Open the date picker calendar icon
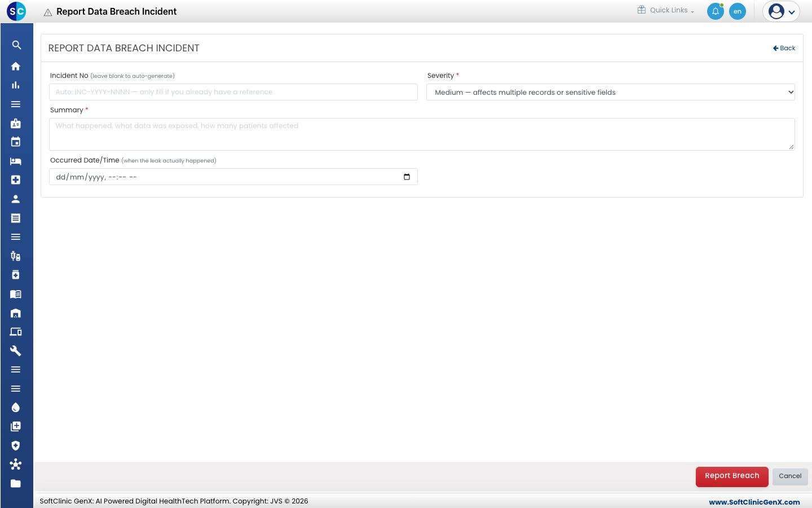This screenshot has height=508, width=812. (x=407, y=177)
